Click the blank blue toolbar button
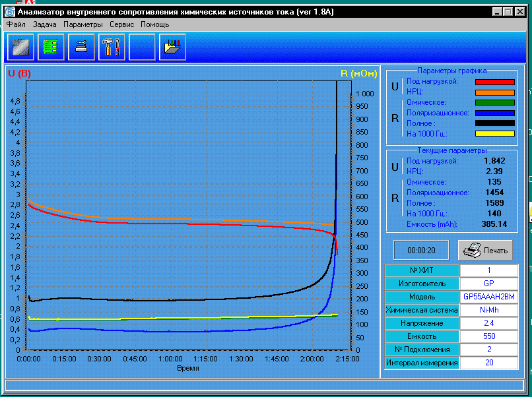 (x=142, y=47)
